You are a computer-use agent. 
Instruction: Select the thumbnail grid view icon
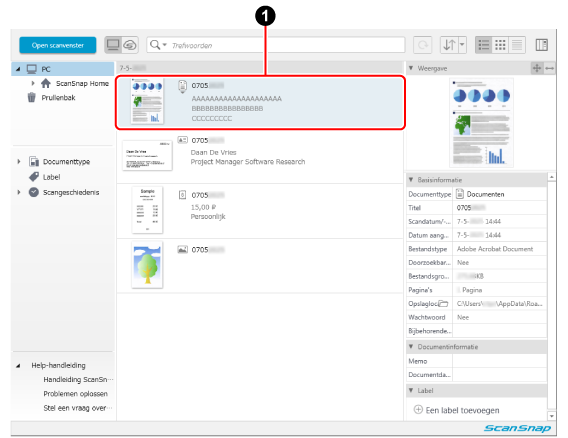click(x=500, y=45)
